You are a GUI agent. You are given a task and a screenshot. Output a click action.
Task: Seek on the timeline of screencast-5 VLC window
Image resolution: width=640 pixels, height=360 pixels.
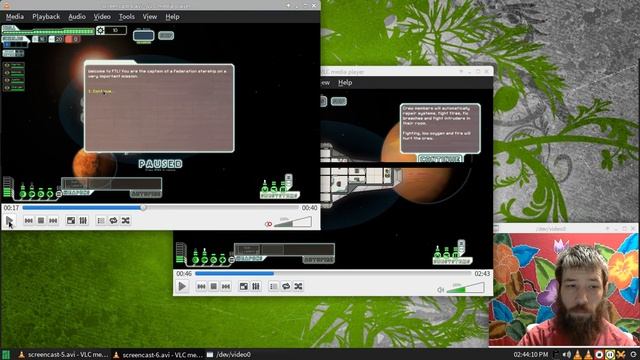click(x=160, y=208)
